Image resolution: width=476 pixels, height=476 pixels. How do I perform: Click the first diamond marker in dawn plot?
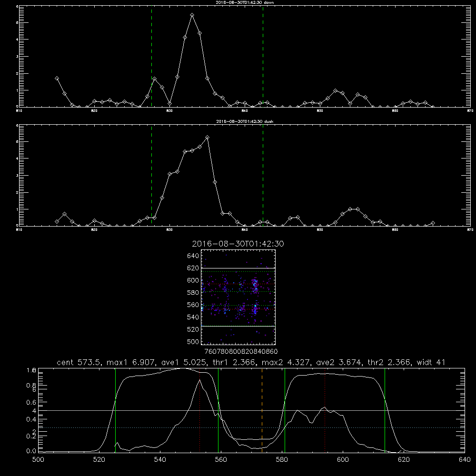(x=57, y=79)
